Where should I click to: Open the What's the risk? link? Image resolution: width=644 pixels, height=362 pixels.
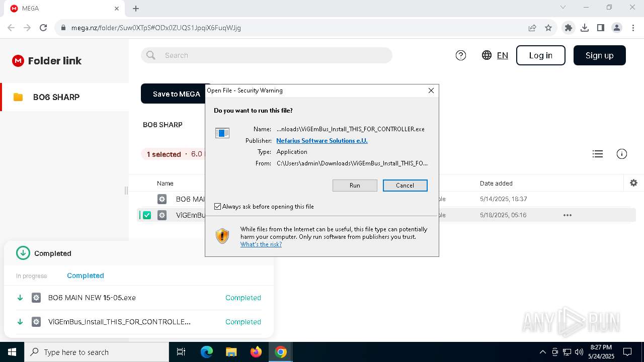point(261,244)
